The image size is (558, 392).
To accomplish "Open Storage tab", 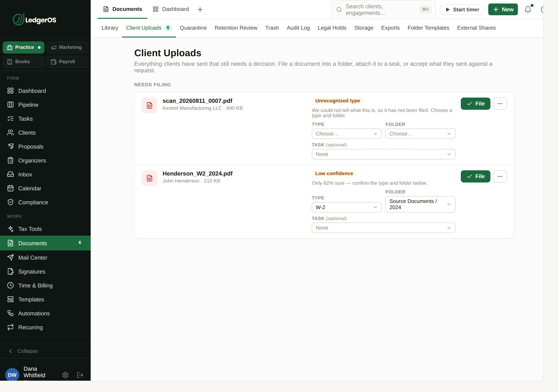I will [x=364, y=28].
